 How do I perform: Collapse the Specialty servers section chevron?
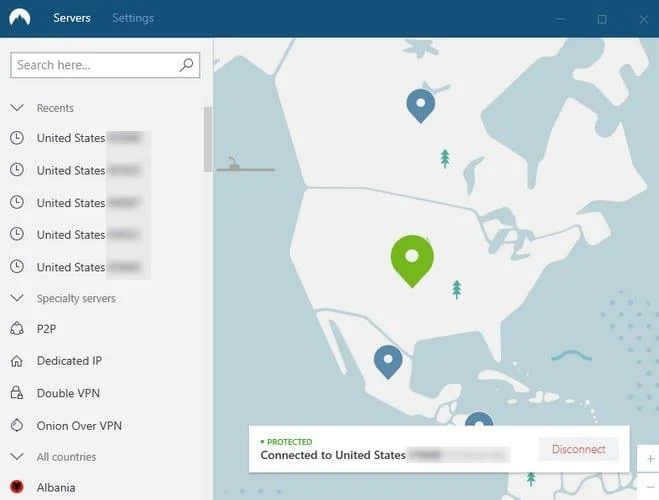17,298
